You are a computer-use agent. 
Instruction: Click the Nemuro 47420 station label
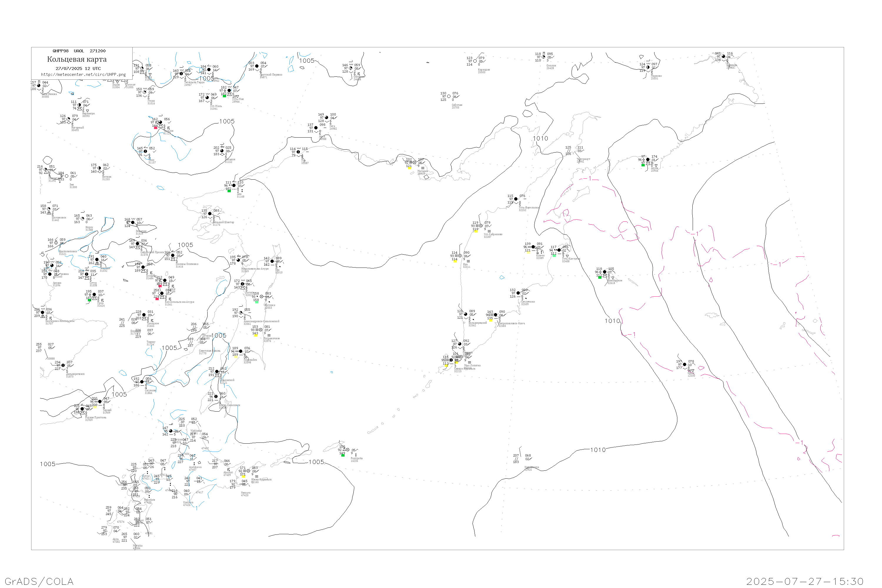coord(245,494)
